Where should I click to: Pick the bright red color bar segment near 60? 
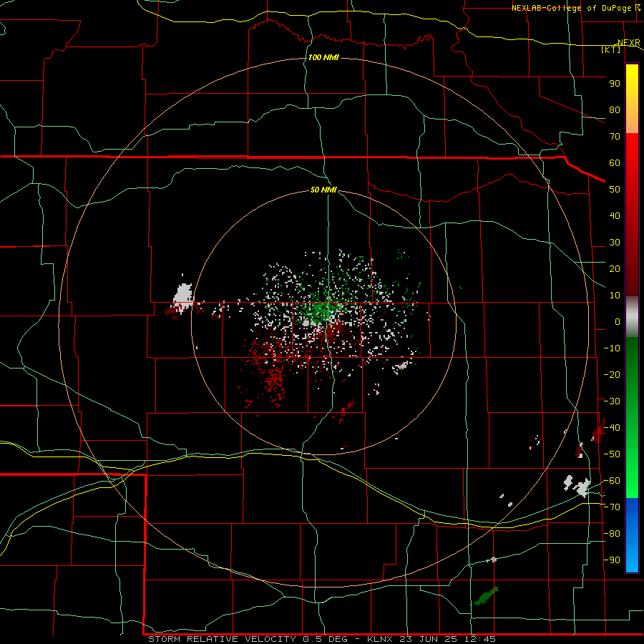click(632, 160)
